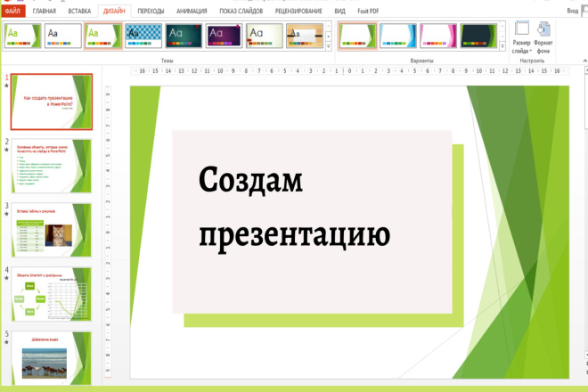Select the ДИЗАЙН tab
The image size is (588, 392).
pos(114,11)
